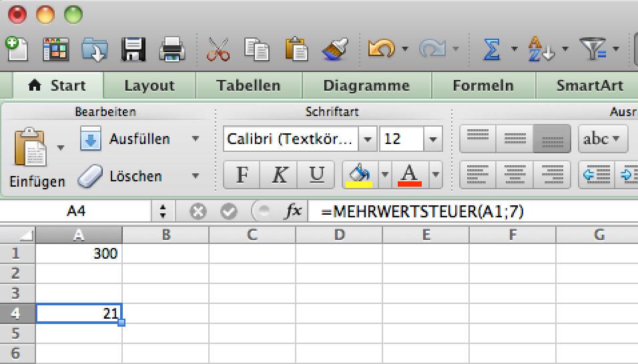638x364 pixels.
Task: Open the template gallery icon
Action: tap(56, 49)
